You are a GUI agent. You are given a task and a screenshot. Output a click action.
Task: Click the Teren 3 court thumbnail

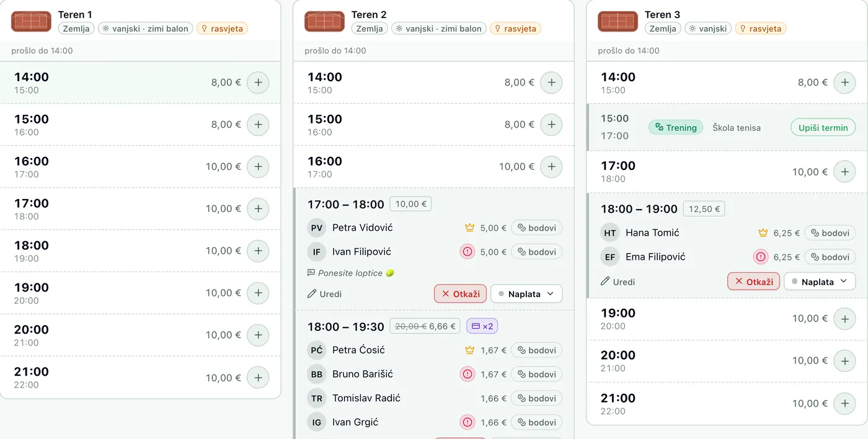[x=618, y=21]
